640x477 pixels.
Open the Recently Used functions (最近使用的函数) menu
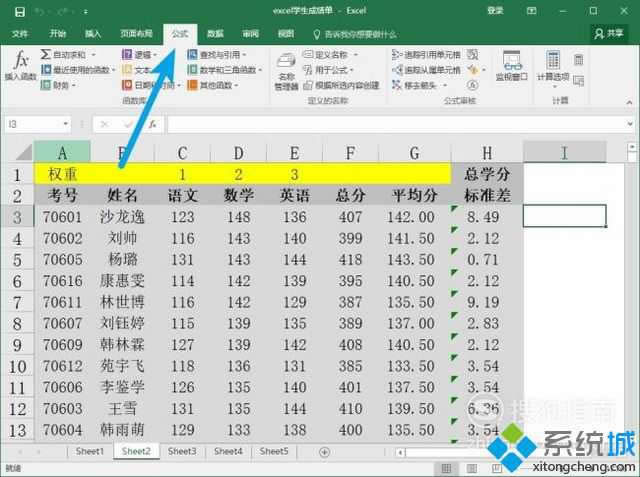[78, 70]
